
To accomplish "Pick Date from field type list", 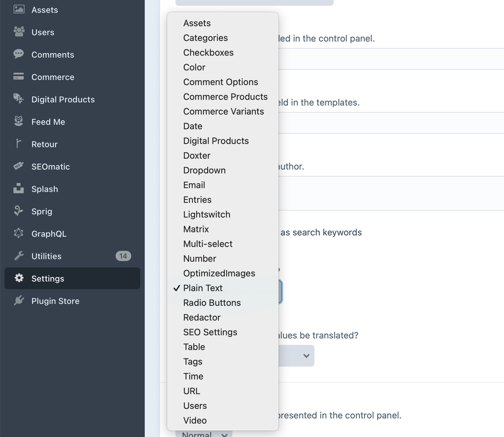I will click(223, 126).
